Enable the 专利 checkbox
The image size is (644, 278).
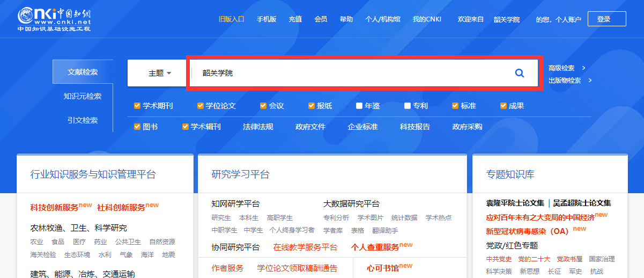tap(408, 106)
